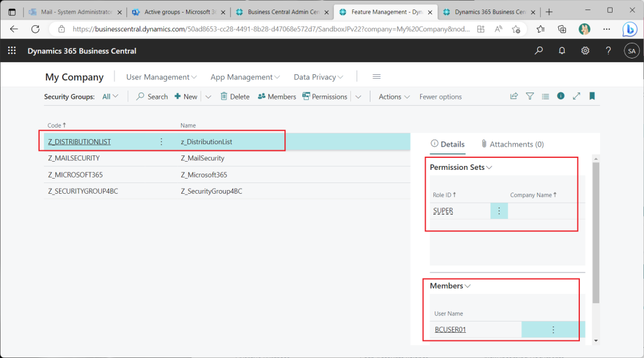Open the split-screen icon in address bar

(x=480, y=29)
